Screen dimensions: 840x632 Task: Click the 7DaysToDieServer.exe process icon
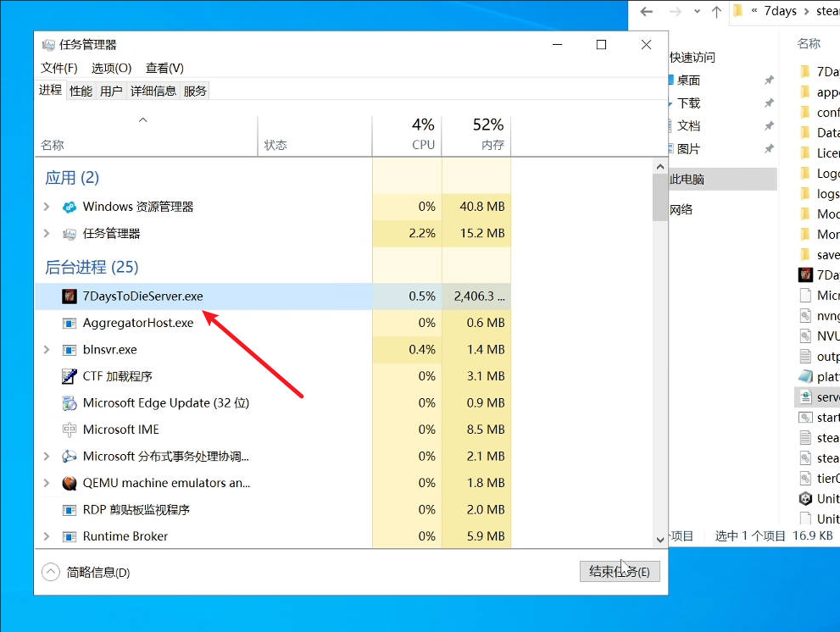(x=70, y=297)
